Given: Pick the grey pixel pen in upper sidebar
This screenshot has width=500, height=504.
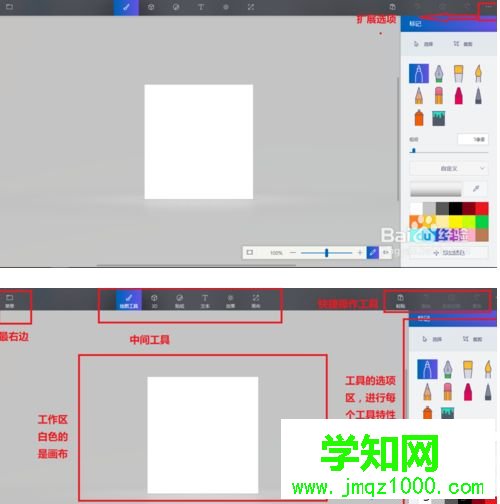Looking at the screenshot, I should (478, 96).
